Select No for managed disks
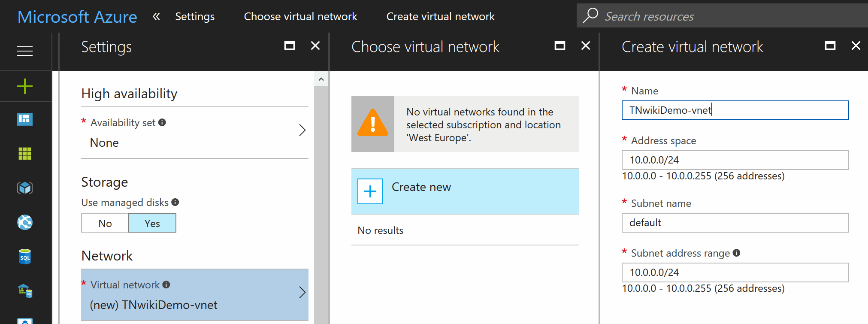Screen dimensions: 868x324 click(105, 223)
